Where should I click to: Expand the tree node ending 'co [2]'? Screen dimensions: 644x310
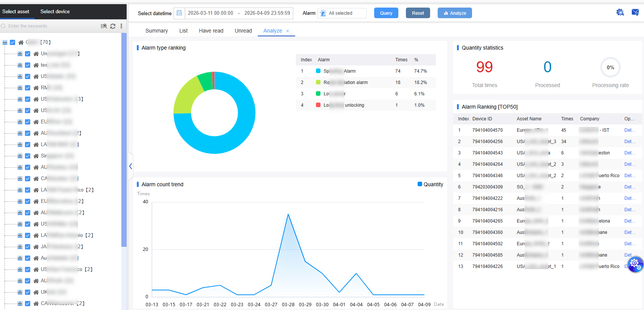[20, 269]
